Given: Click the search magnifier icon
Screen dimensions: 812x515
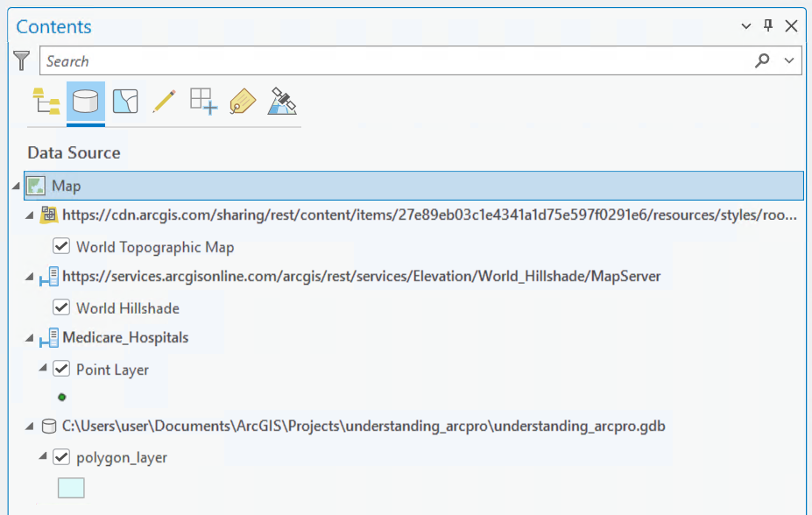Looking at the screenshot, I should coord(762,60).
